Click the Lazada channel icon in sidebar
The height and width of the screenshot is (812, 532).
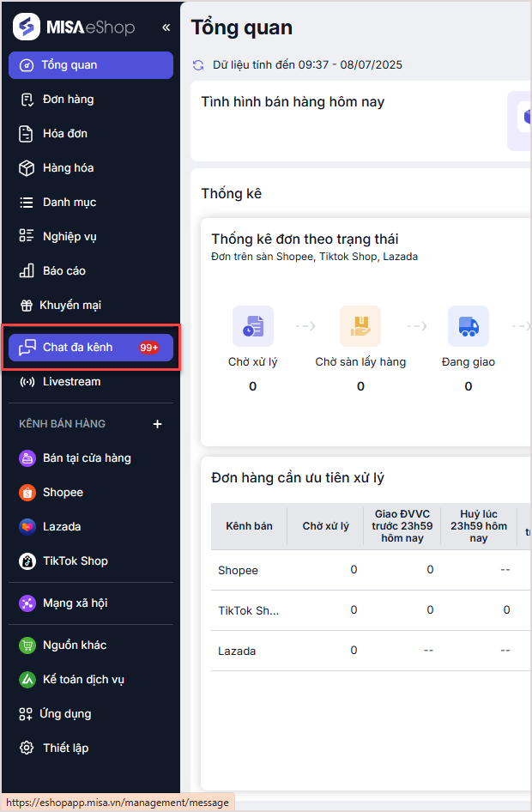click(27, 527)
